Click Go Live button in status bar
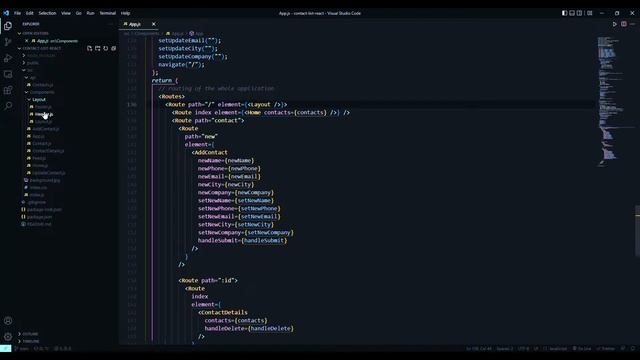This screenshot has height=360, width=640. click(582, 349)
